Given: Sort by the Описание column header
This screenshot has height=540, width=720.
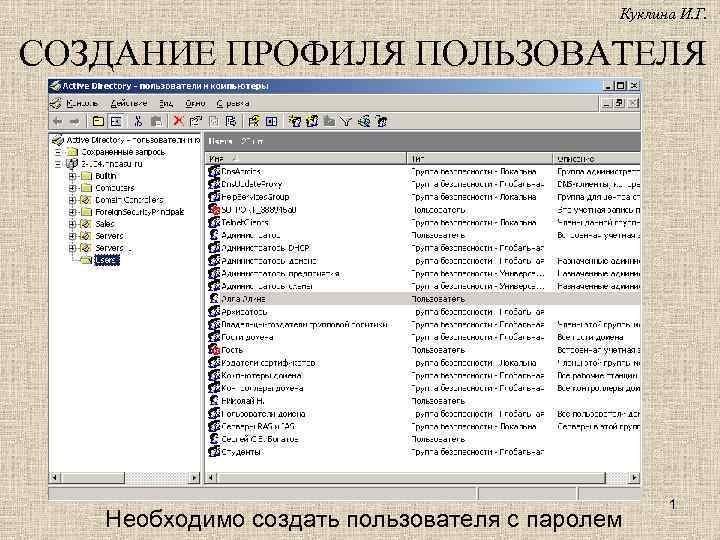Looking at the screenshot, I should point(596,159).
